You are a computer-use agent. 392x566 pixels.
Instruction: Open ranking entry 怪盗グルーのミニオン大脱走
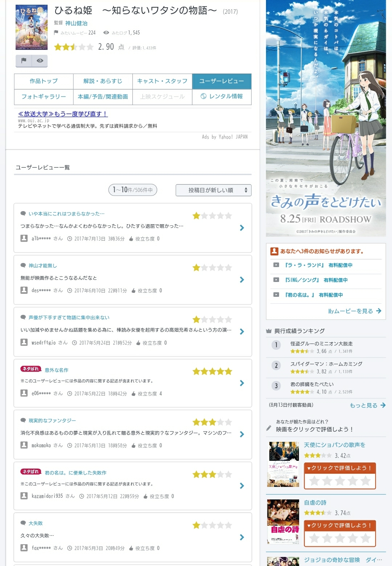322,344
